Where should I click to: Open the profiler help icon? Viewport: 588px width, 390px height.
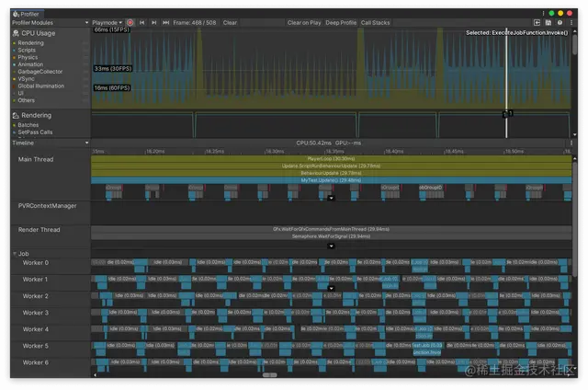click(560, 22)
